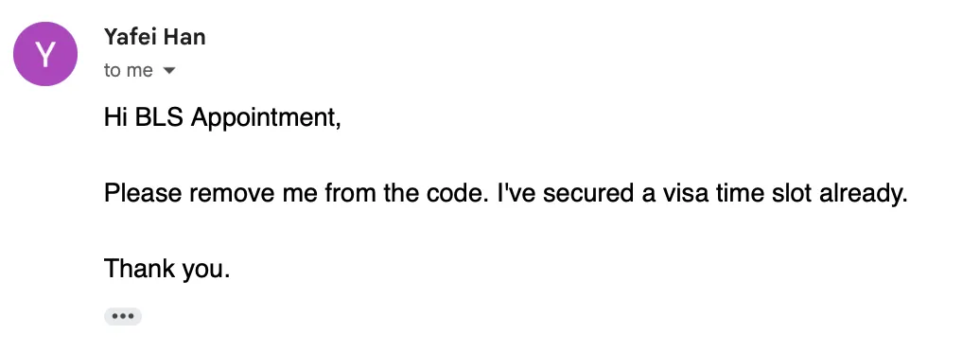Click the word 'time' in the message
Viewport: 980px width, 352px height.
pyautogui.click(x=741, y=193)
